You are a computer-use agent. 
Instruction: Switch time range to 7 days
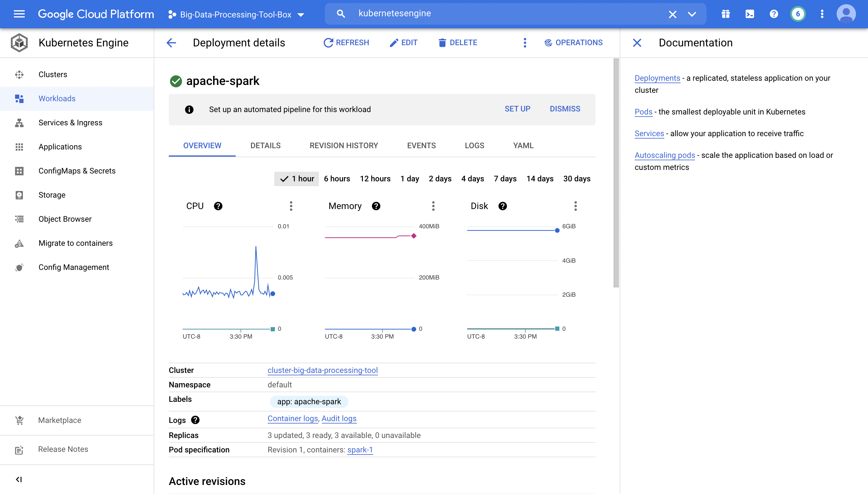click(505, 178)
